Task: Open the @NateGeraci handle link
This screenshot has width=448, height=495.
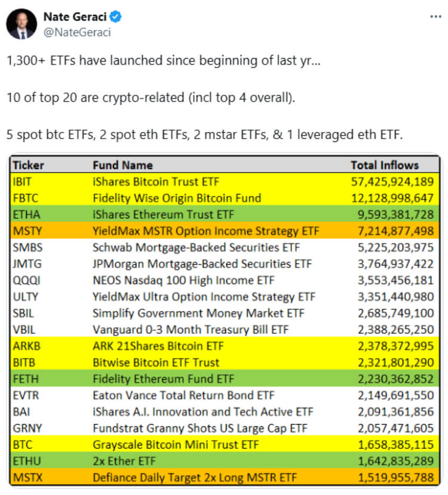Action: [x=77, y=32]
